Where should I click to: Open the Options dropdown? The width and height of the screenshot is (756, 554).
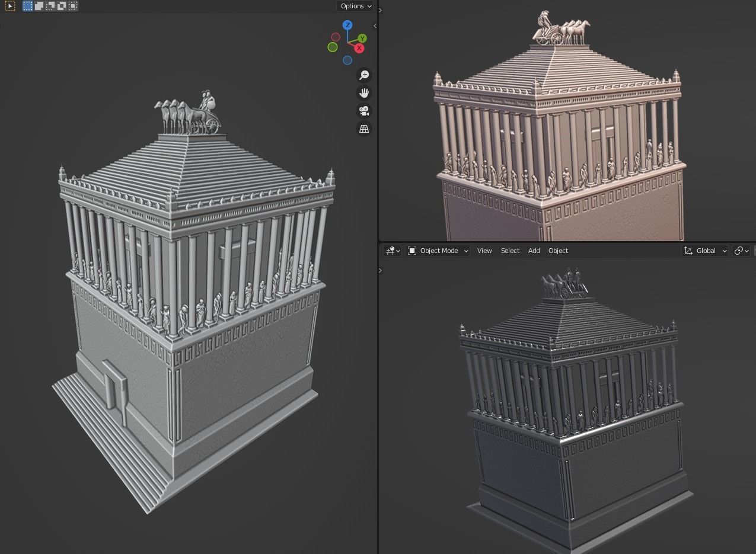click(x=356, y=6)
